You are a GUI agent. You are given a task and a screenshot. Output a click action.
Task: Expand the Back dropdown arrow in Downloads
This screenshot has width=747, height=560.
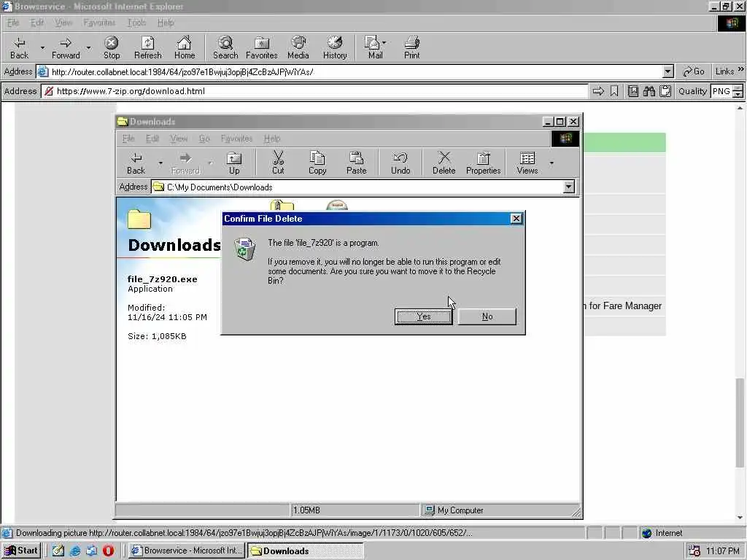pos(160,163)
